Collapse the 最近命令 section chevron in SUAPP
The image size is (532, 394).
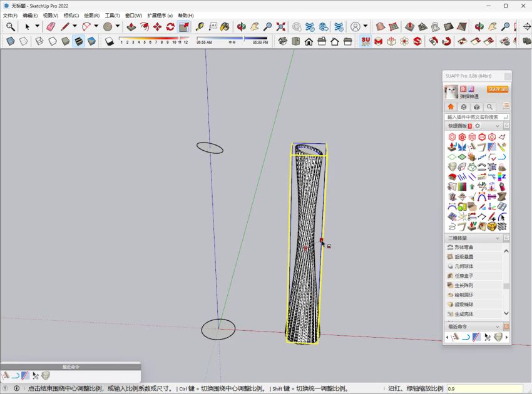pyautogui.click(x=498, y=327)
